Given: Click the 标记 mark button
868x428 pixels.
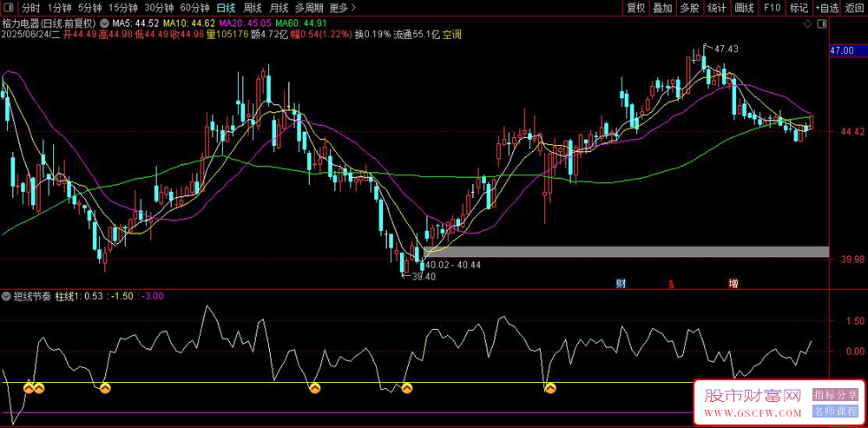Looking at the screenshot, I should (x=799, y=8).
